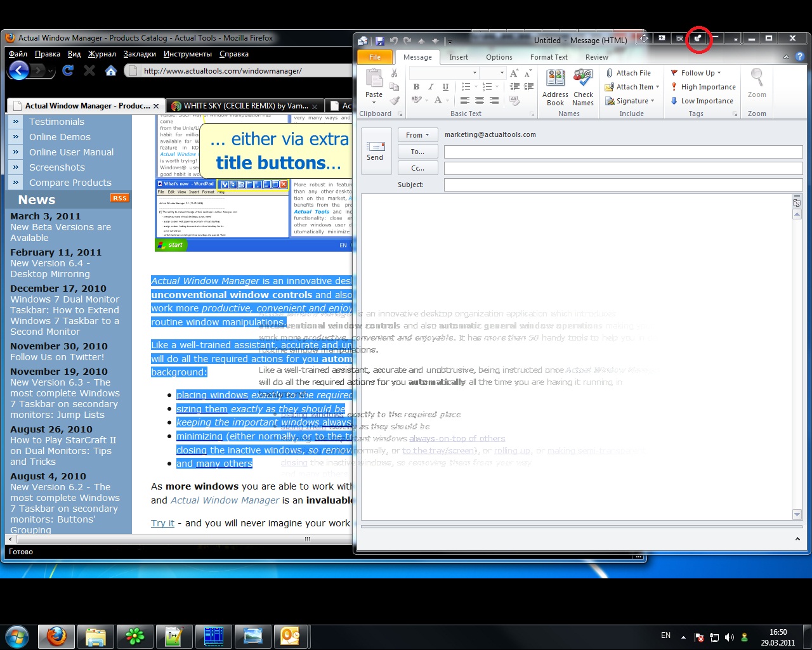The width and height of the screenshot is (812, 650).
Task: Grow font size with large A icon
Action: pos(514,73)
